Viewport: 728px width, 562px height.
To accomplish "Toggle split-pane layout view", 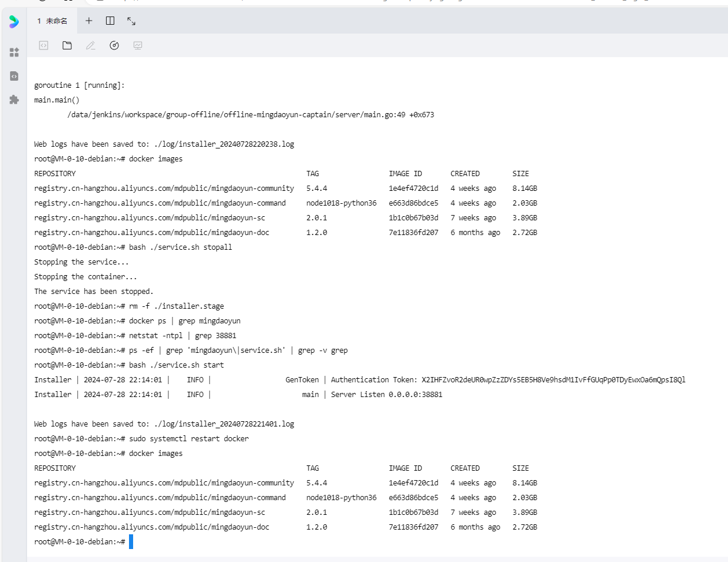I will click(110, 21).
